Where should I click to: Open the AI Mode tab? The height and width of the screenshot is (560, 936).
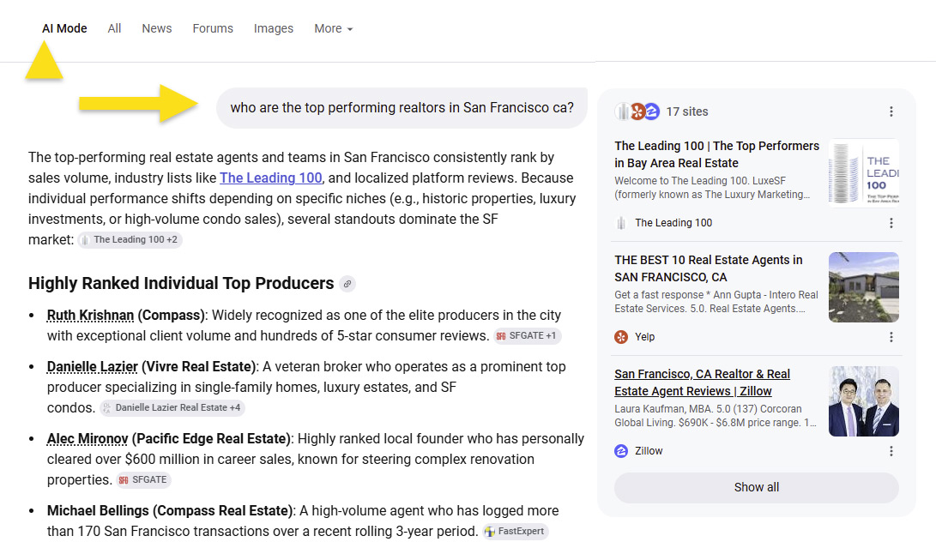64,28
